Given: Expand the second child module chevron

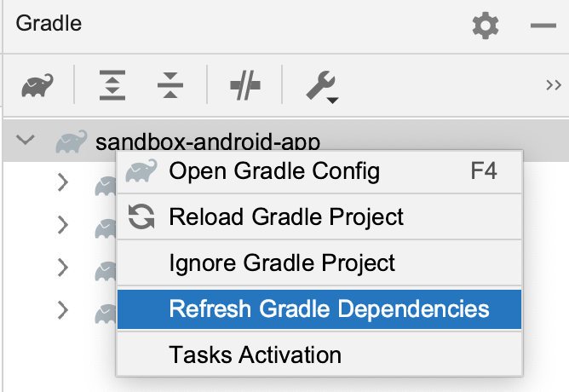Looking at the screenshot, I should 63,225.
